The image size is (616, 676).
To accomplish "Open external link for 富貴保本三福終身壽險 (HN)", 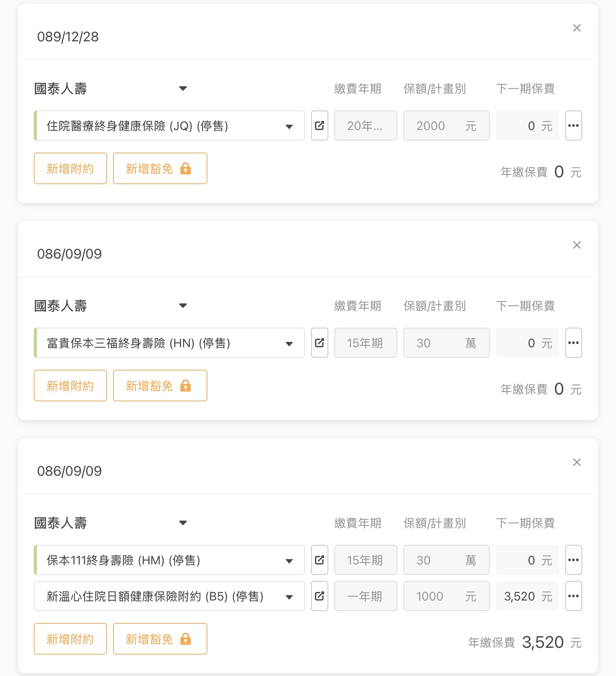I will [x=319, y=343].
